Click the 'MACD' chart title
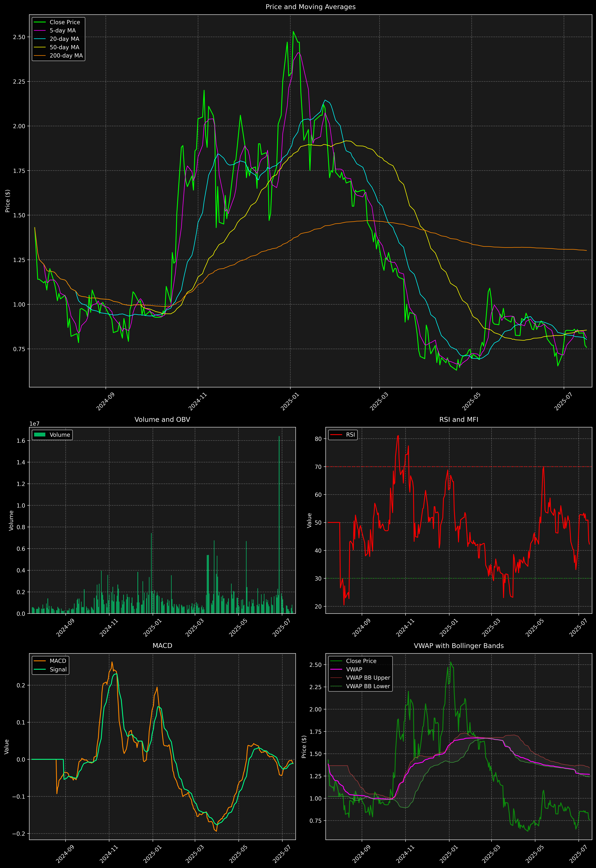 (162, 646)
